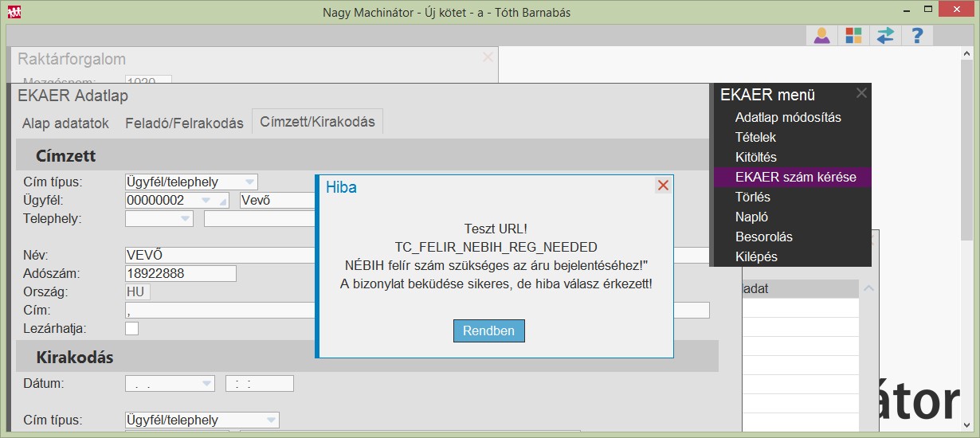The width and height of the screenshot is (980, 438).
Task: Open Tételek in EKAER menu
Action: (x=755, y=137)
